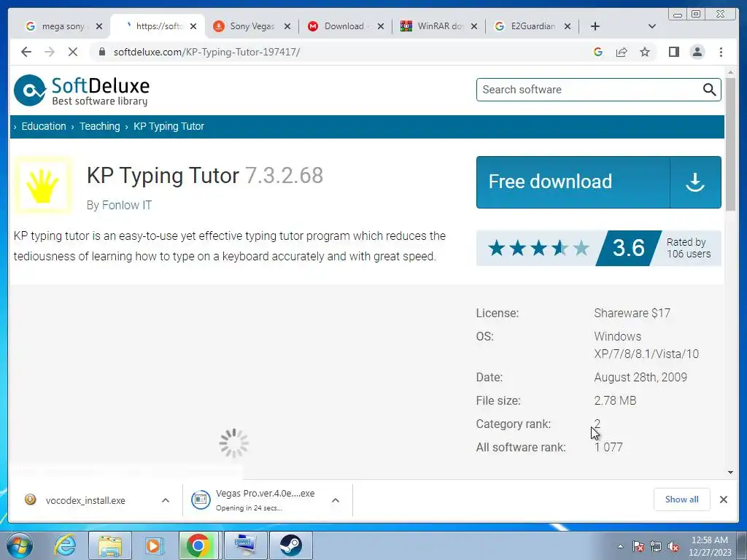Stop loading the page
Image resolution: width=747 pixels, height=560 pixels.
click(73, 52)
